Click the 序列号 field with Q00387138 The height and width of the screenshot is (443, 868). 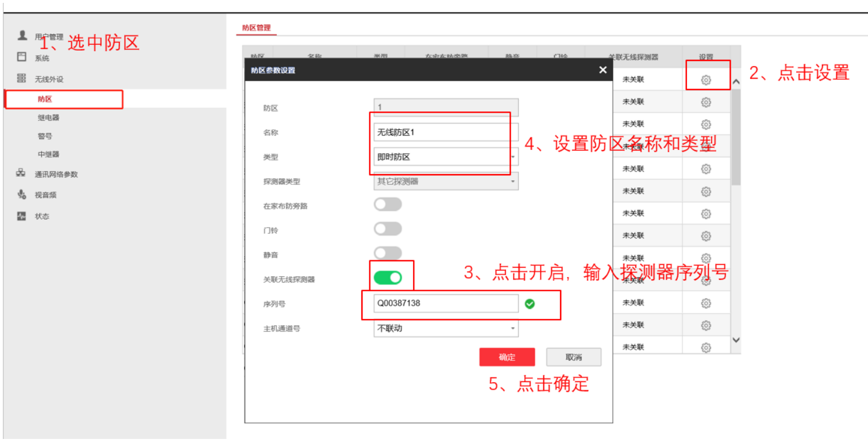446,303
